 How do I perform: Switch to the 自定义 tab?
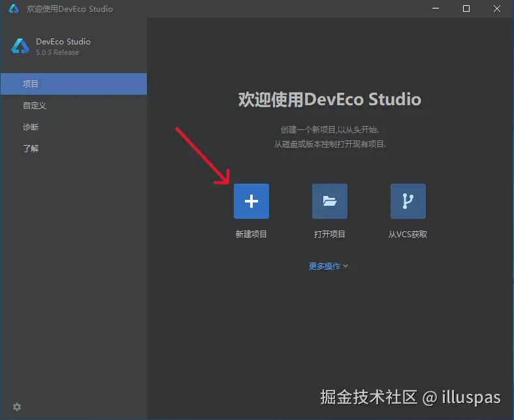[x=74, y=106]
